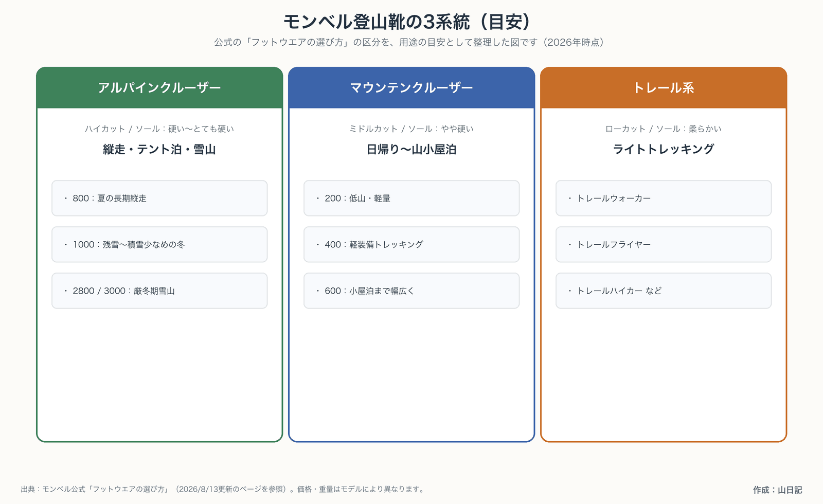Click the text ローカット / ソール：柔らかい
This screenshot has height=504, width=823.
click(x=664, y=129)
